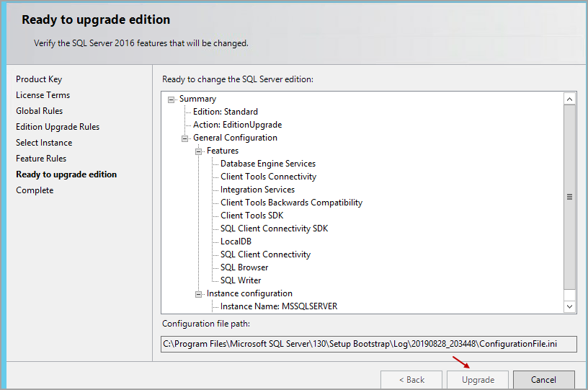Click the Configuration file path field
This screenshot has width=588, height=390.
pos(369,344)
